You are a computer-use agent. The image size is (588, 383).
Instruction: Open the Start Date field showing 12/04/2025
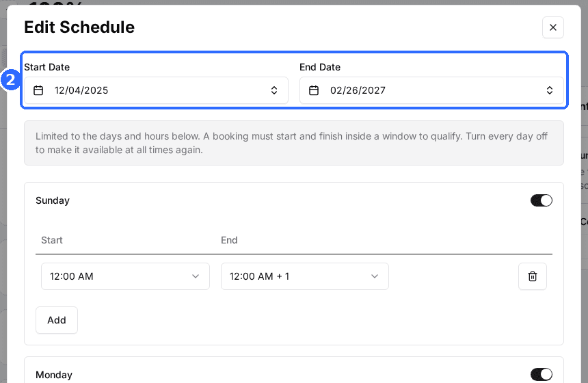[156, 90]
